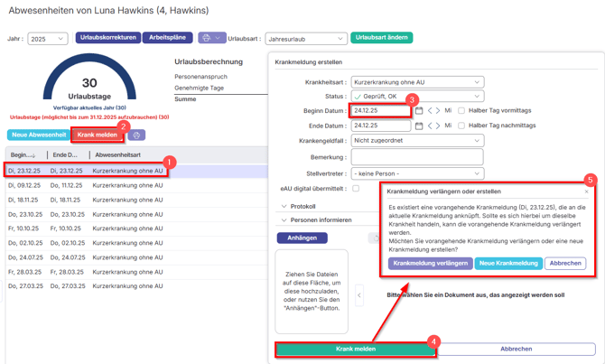Tick the eAU digital übermittelt checkbox
The width and height of the screenshot is (605, 364).
[x=356, y=189]
